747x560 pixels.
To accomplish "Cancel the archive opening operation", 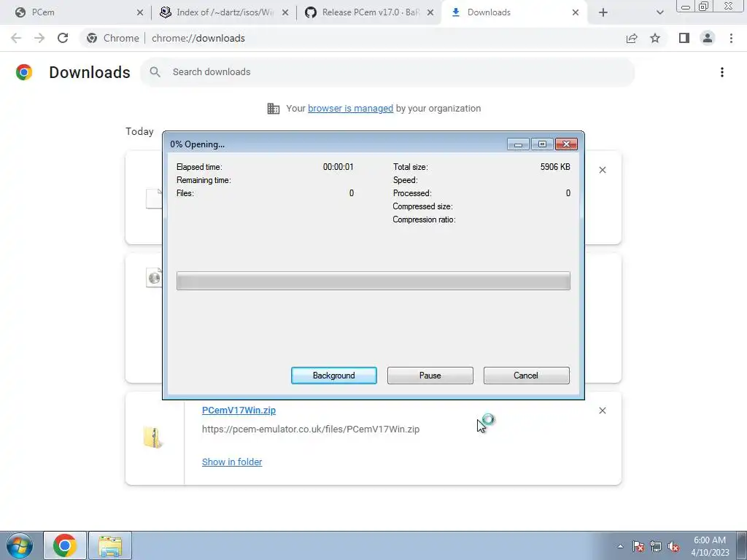I will click(526, 376).
